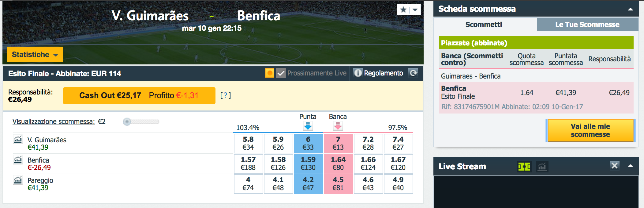Toggle the Live Stream pitch view icon
Viewport: 644px width, 208px height.
tap(524, 167)
